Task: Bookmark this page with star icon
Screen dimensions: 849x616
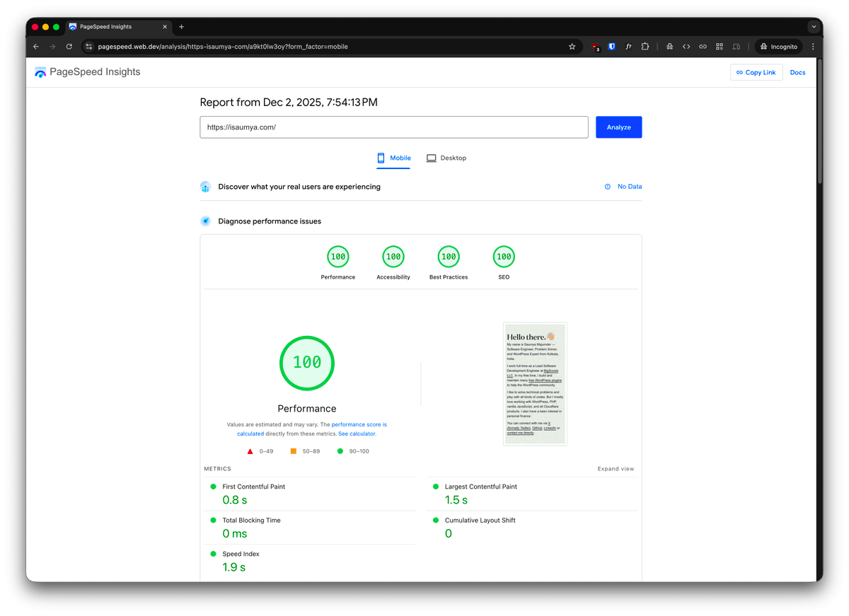Action: tap(572, 47)
